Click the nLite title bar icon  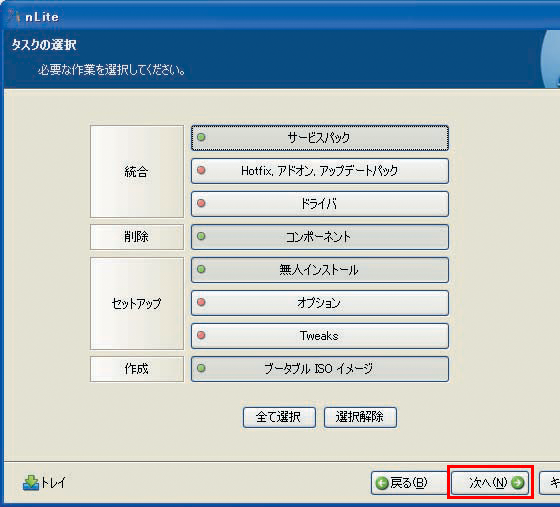14,16
